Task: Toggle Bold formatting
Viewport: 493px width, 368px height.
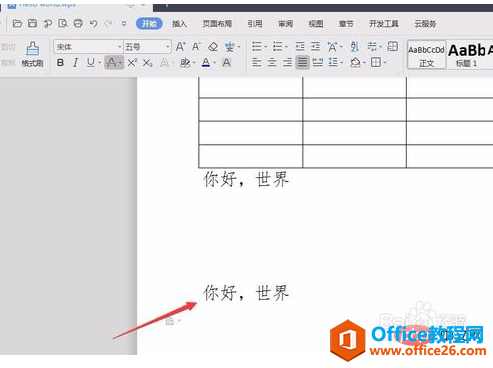Action: (x=60, y=62)
